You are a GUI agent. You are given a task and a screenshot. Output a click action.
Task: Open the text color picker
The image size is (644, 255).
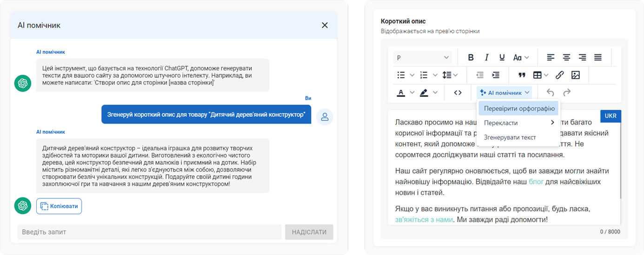[401, 93]
